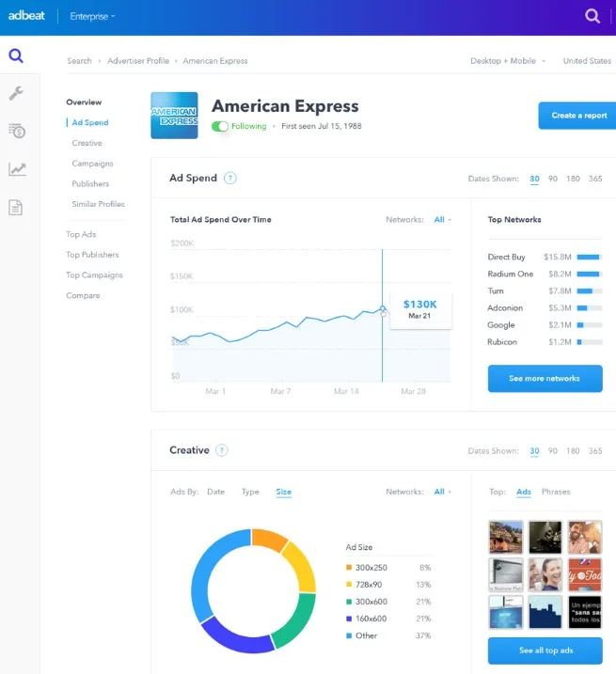Click the Turn network row
The image size is (616, 674).
tap(545, 291)
